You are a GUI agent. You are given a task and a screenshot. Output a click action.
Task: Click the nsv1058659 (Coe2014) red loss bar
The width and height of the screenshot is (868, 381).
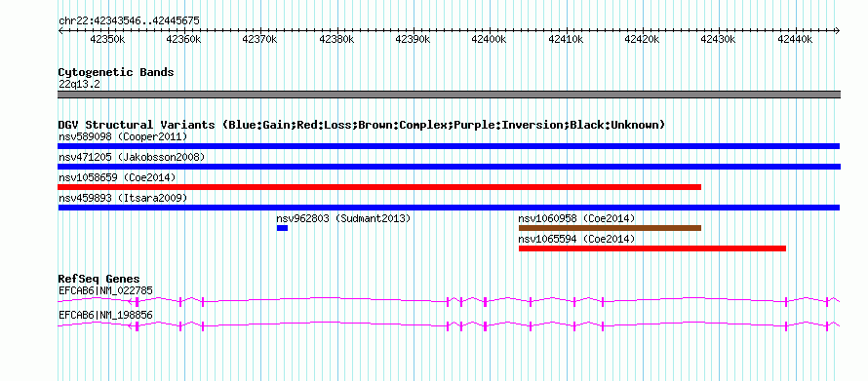379,187
